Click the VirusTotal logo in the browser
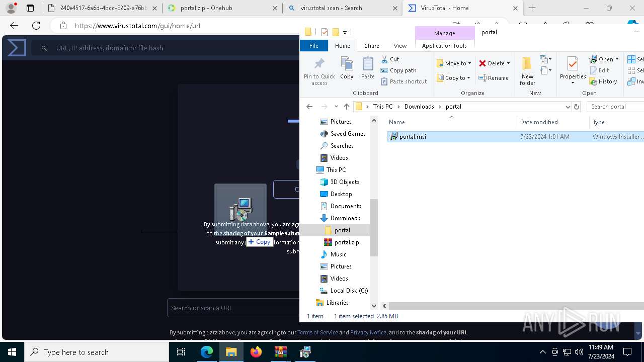The height and width of the screenshot is (362, 644). point(17,48)
